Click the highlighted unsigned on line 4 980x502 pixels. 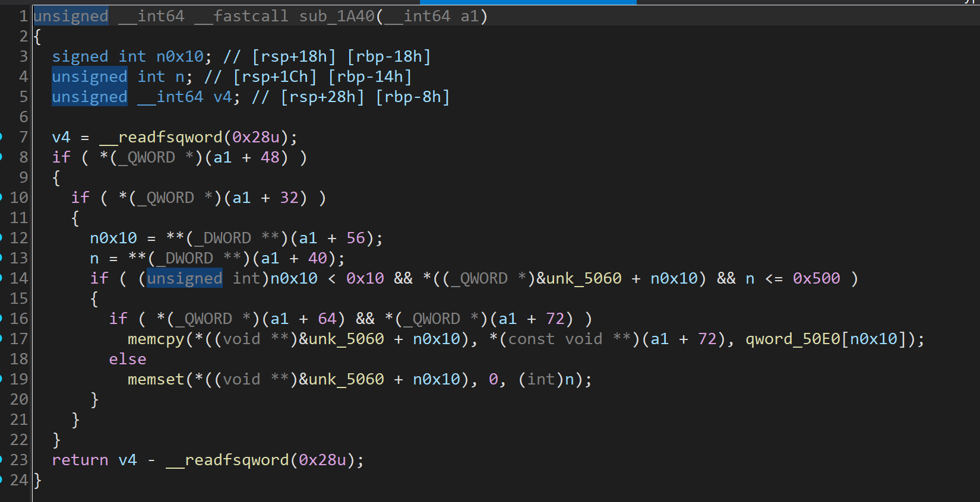click(90, 77)
